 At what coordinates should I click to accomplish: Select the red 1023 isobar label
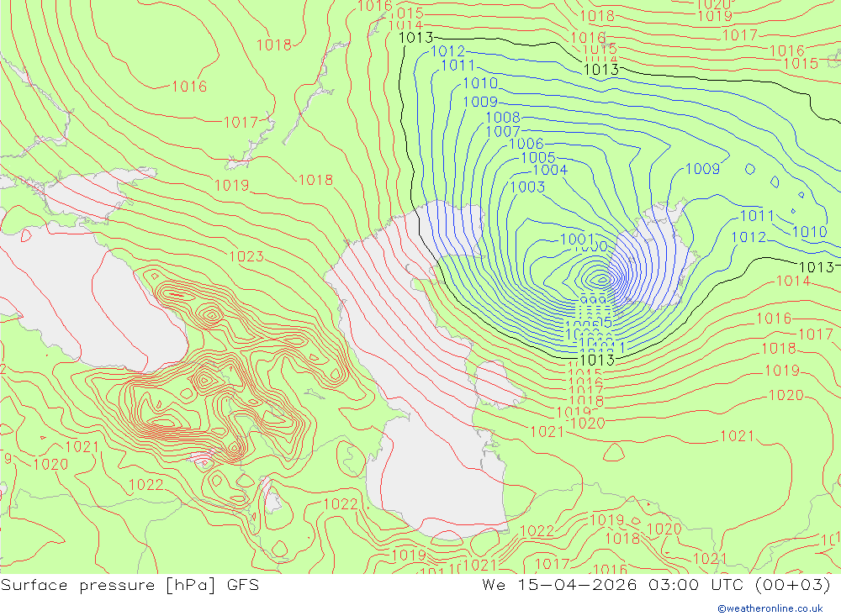246,256
